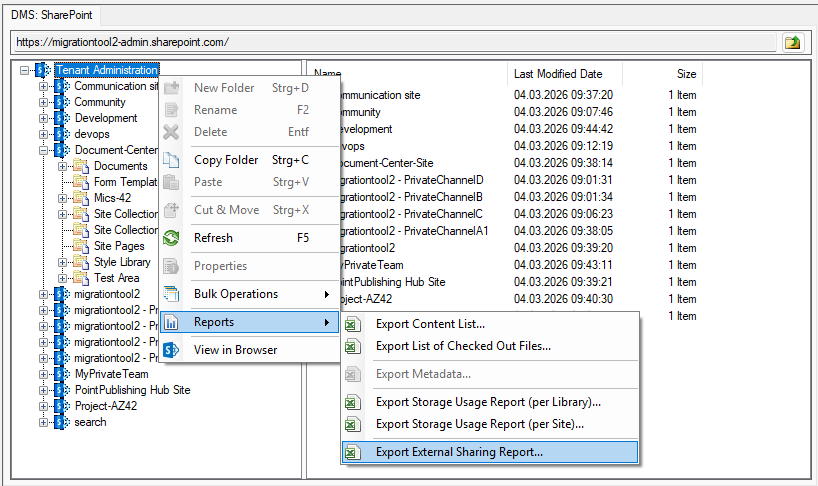Click Excel icon next to Export Content List
The height and width of the screenshot is (486, 818).
pos(353,324)
